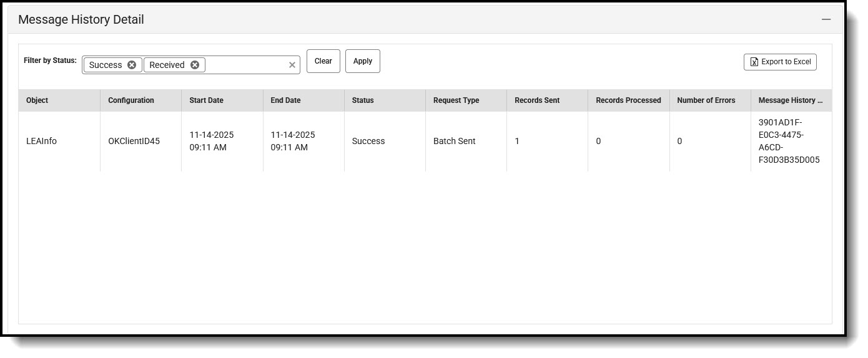Viewport: 868px width, 358px height.
Task: Sort by the Message History column header
Action: coord(791,100)
